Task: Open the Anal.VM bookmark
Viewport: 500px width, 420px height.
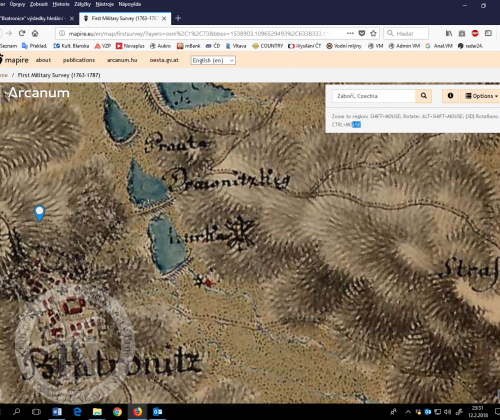Action: [439, 46]
